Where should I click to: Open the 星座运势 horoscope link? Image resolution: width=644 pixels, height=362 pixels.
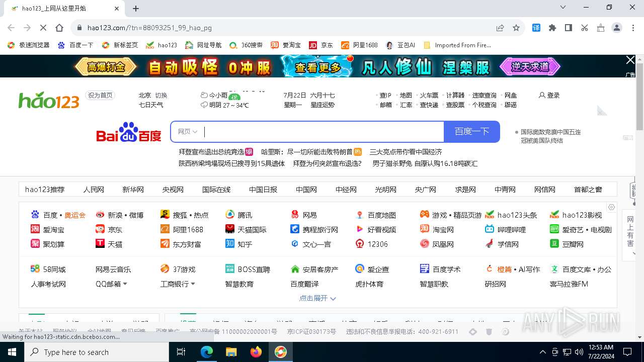pos(323,105)
